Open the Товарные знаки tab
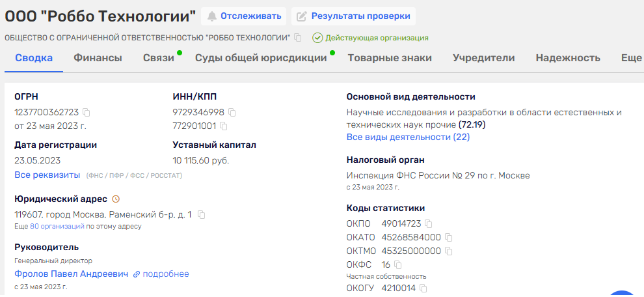Screen dimensions: 644x297 tap(390, 58)
